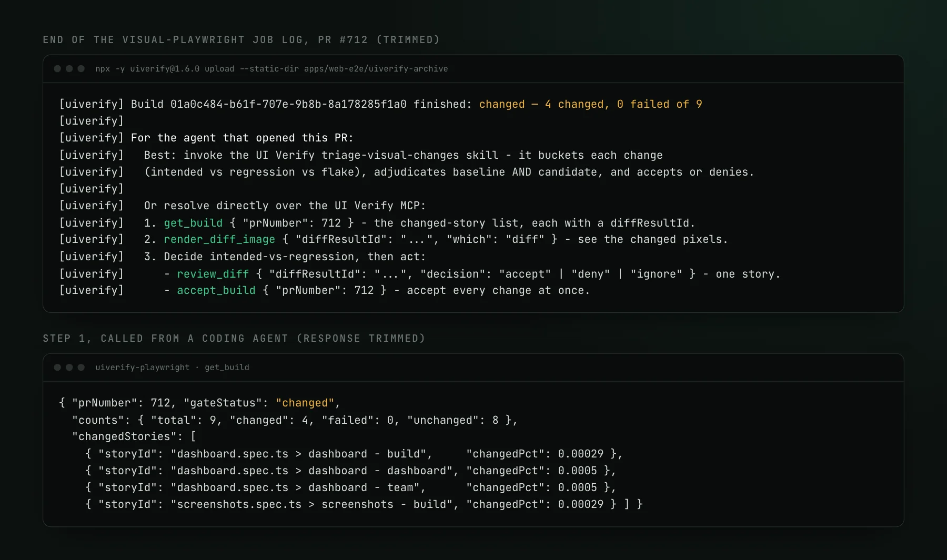Click the 'triage-visual-changes skill' line

click(404, 155)
